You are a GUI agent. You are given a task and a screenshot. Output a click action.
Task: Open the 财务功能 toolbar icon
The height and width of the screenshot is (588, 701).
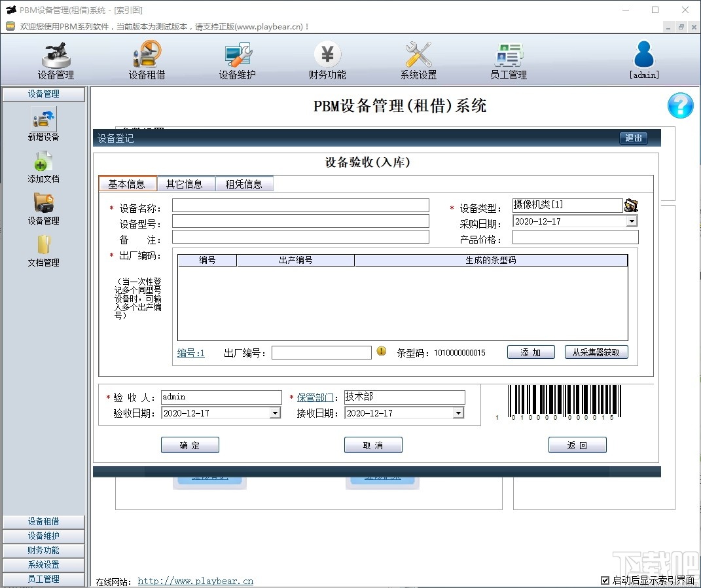click(x=327, y=60)
